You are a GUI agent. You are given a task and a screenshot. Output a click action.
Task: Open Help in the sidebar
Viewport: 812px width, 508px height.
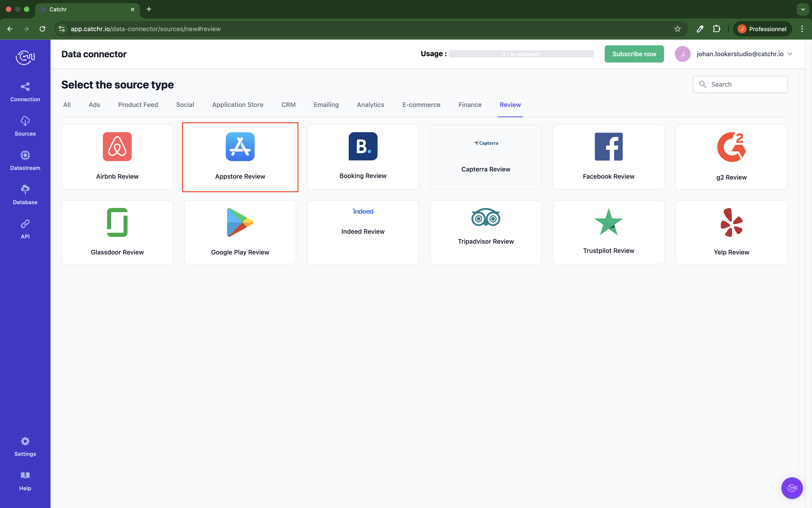coord(25,481)
